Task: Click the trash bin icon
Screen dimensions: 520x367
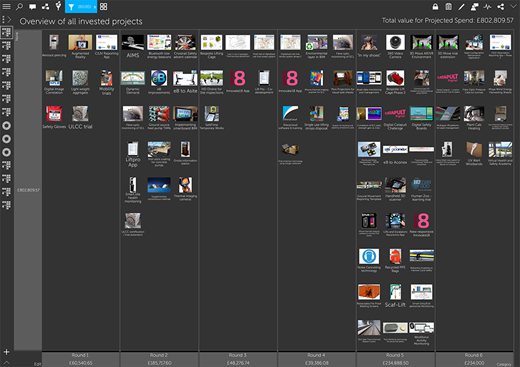Action: pyautogui.click(x=449, y=6)
